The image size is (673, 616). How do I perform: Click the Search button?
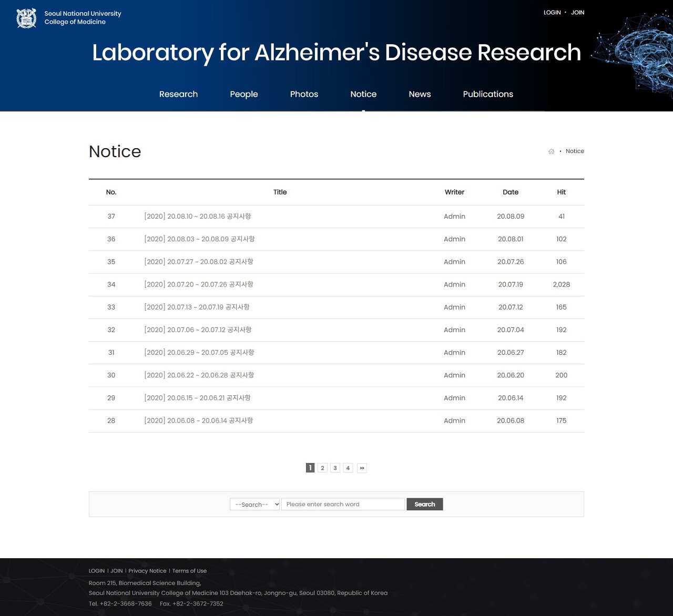(425, 504)
